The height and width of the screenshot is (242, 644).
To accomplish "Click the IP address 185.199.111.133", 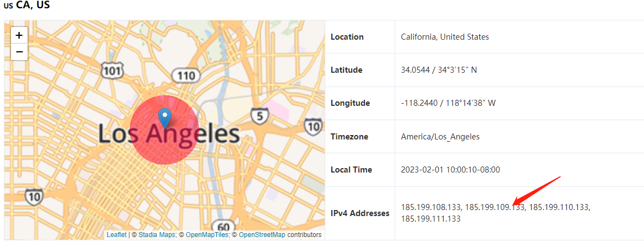I will point(430,219).
